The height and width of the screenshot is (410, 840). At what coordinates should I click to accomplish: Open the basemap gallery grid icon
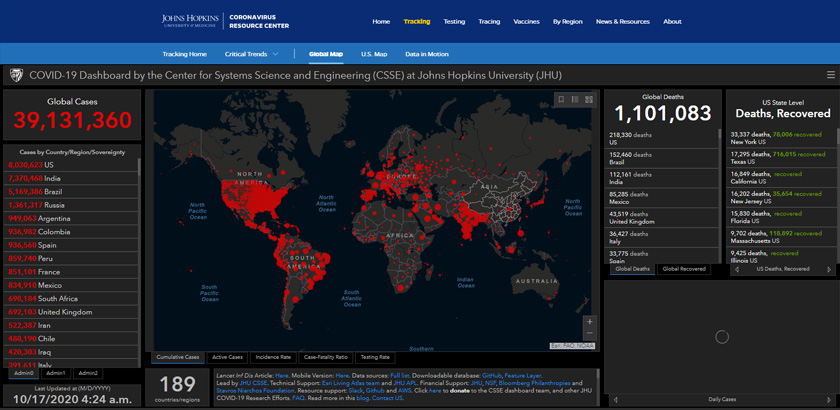click(x=589, y=99)
